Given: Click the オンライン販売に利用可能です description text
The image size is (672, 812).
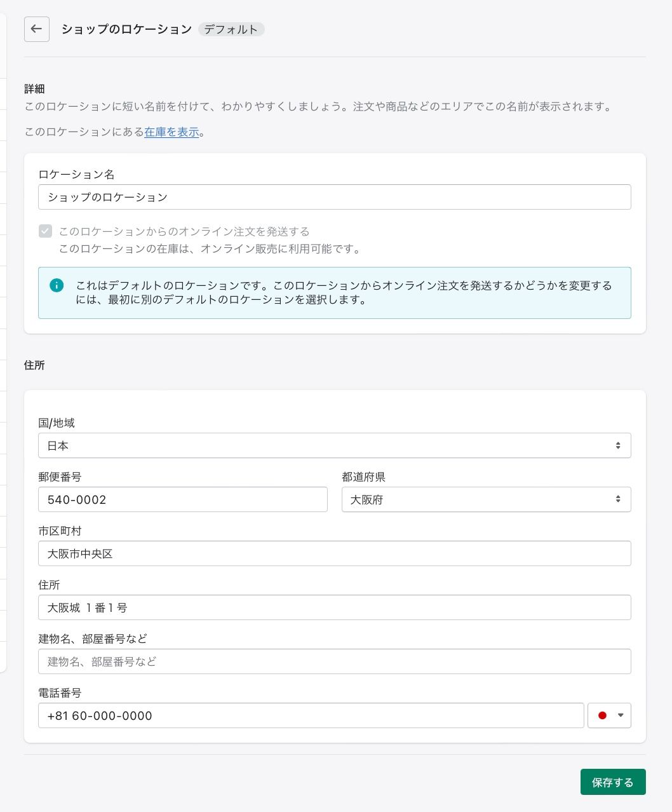Looking at the screenshot, I should [210, 249].
